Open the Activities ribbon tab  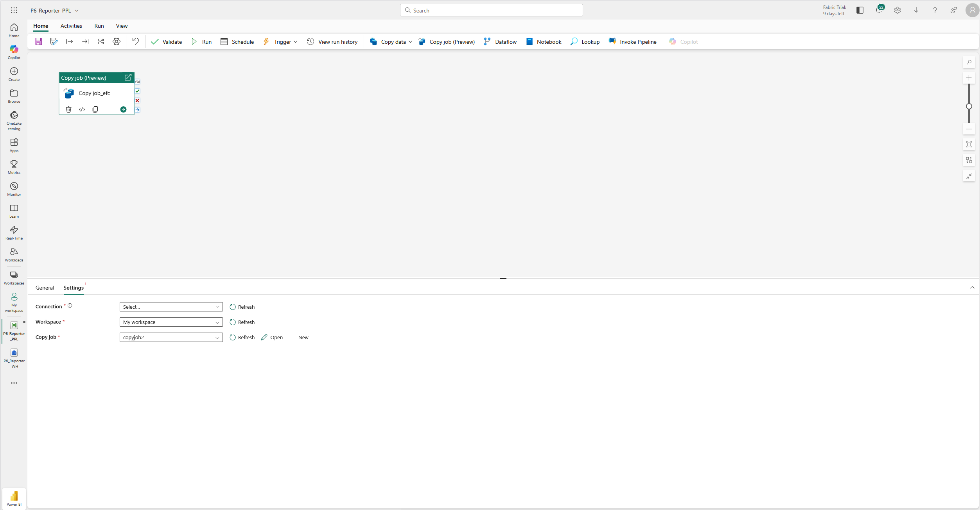(x=71, y=26)
